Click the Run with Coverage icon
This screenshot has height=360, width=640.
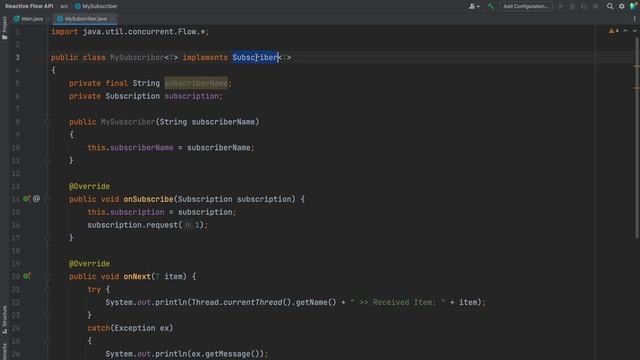tap(584, 6)
